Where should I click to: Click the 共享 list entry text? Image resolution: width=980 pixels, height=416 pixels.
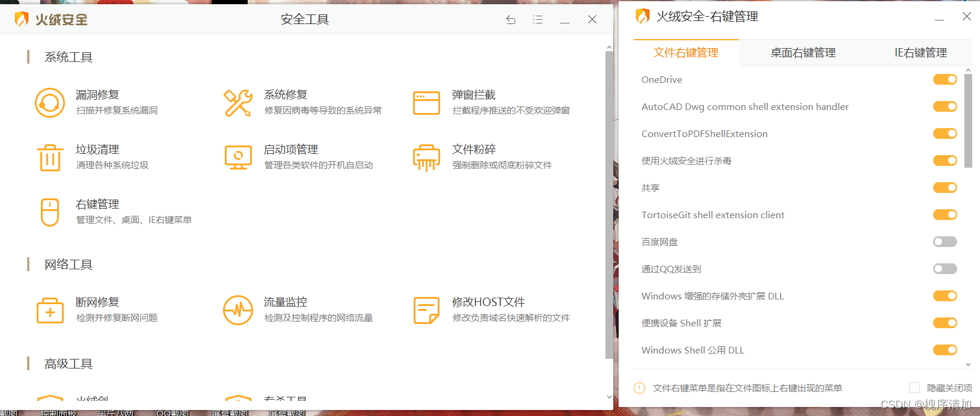tap(651, 188)
